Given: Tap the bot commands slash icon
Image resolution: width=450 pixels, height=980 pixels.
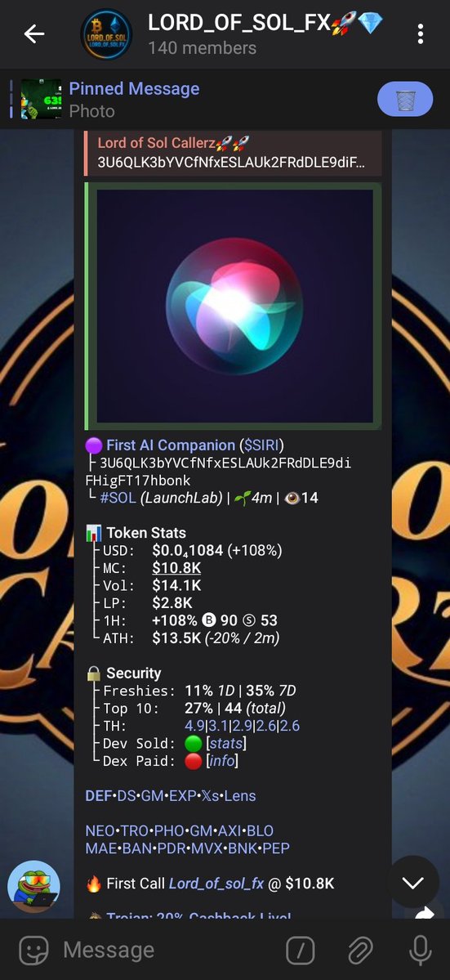Looking at the screenshot, I should click(x=301, y=950).
